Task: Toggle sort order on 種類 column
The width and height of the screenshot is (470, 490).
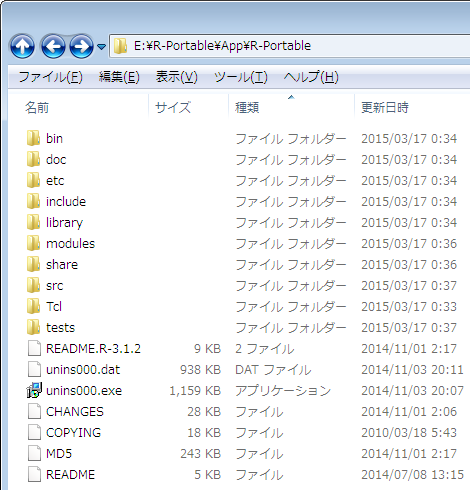Action: 291,107
